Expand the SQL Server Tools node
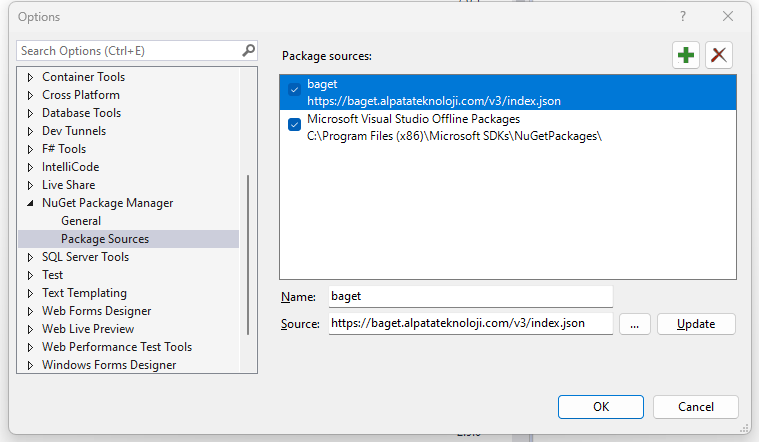 click(x=30, y=257)
